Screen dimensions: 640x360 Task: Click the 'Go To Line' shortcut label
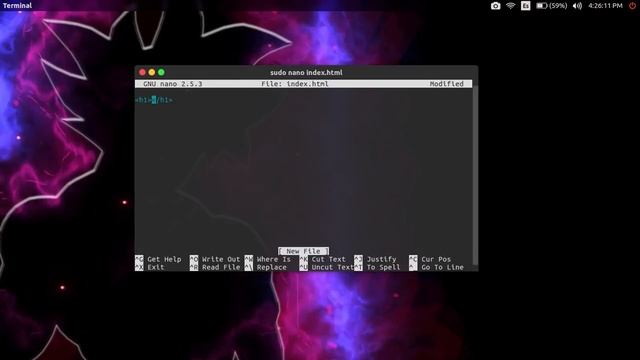click(442, 267)
